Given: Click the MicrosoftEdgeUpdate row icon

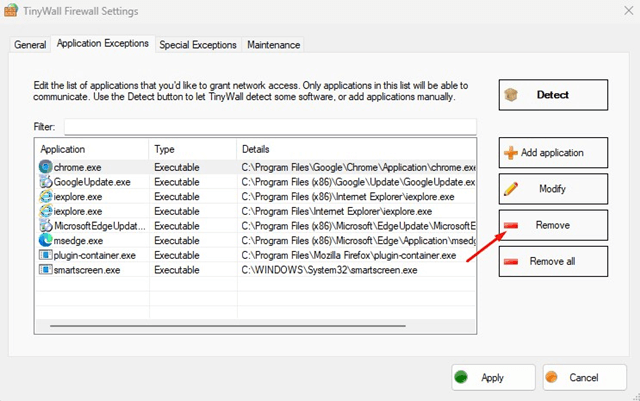Looking at the screenshot, I should click(x=45, y=226).
